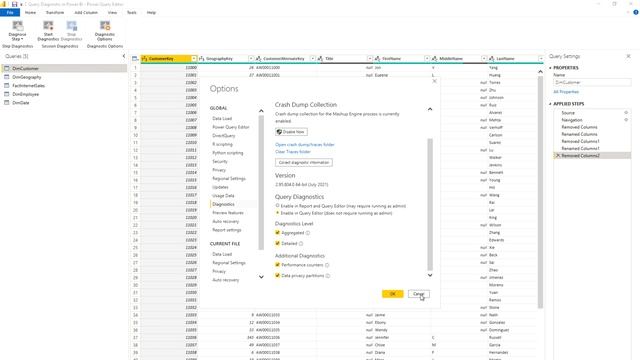Switch to the Help ribbon tab
This screenshot has height=360, width=640.
point(151,13)
